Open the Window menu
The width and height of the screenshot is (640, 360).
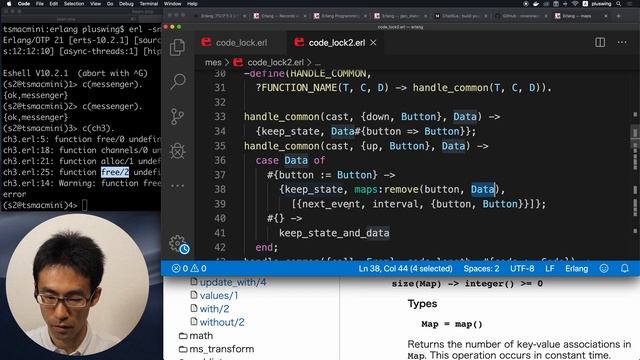173,4
